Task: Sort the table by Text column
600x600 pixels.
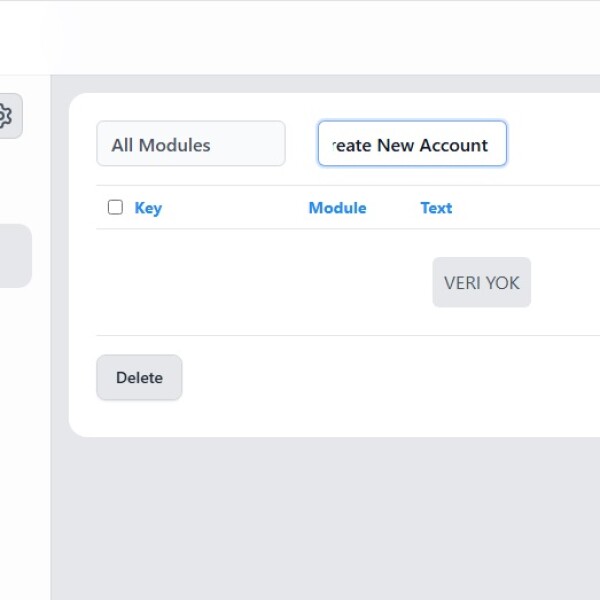Action: 436,208
